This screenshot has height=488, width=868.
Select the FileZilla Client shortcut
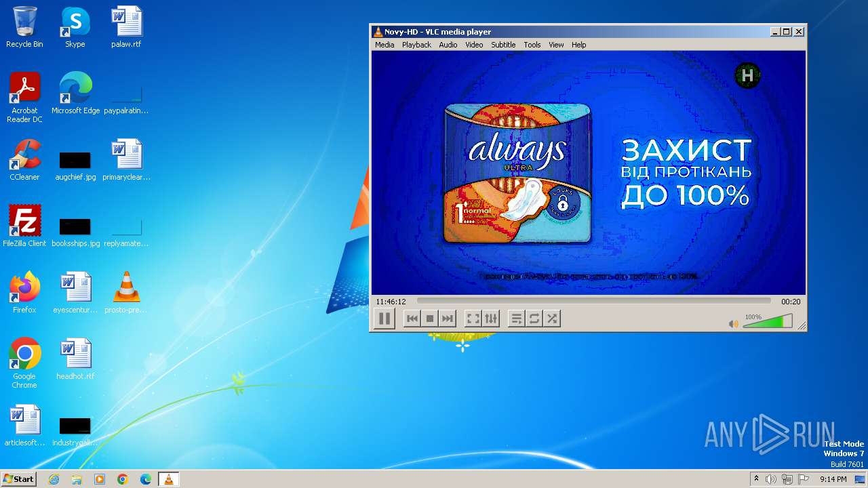pyautogui.click(x=24, y=226)
